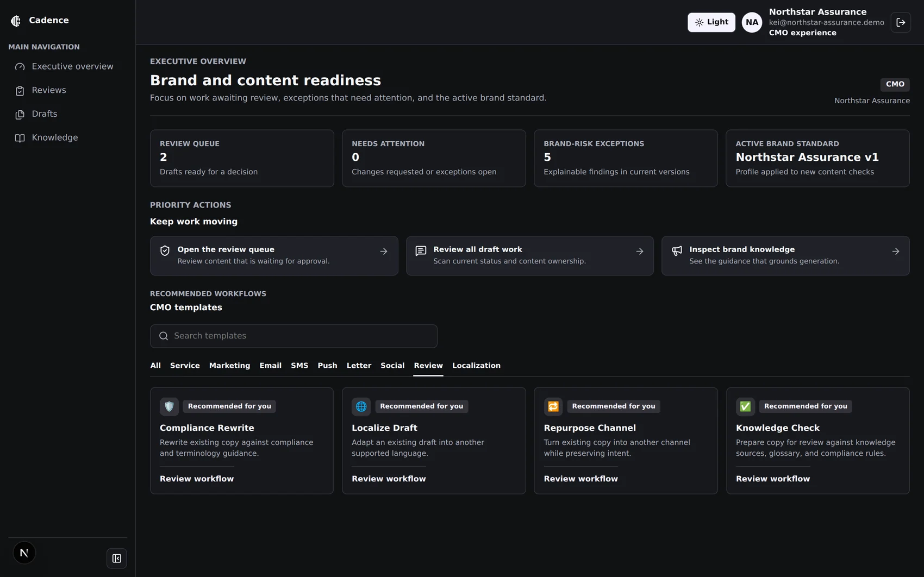Click arrow on Review all draft work
The width and height of the screenshot is (924, 577).
pos(640,252)
